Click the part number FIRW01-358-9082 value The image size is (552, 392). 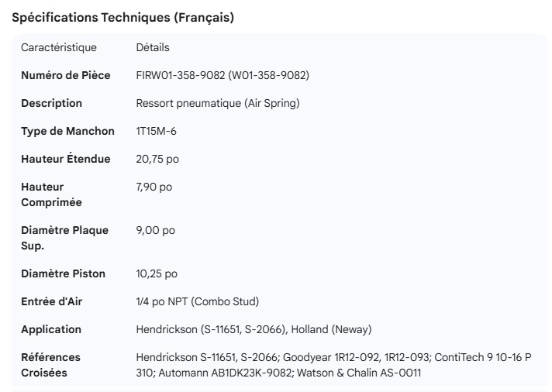click(223, 75)
